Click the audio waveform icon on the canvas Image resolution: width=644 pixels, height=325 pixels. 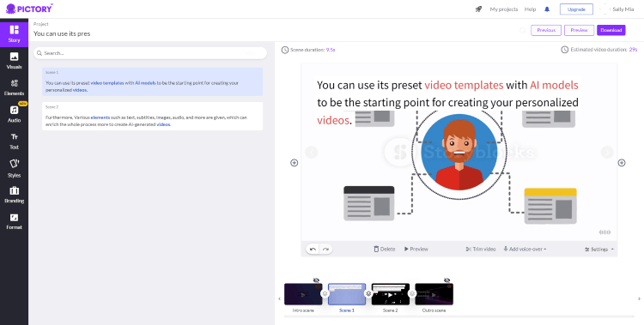(605, 232)
